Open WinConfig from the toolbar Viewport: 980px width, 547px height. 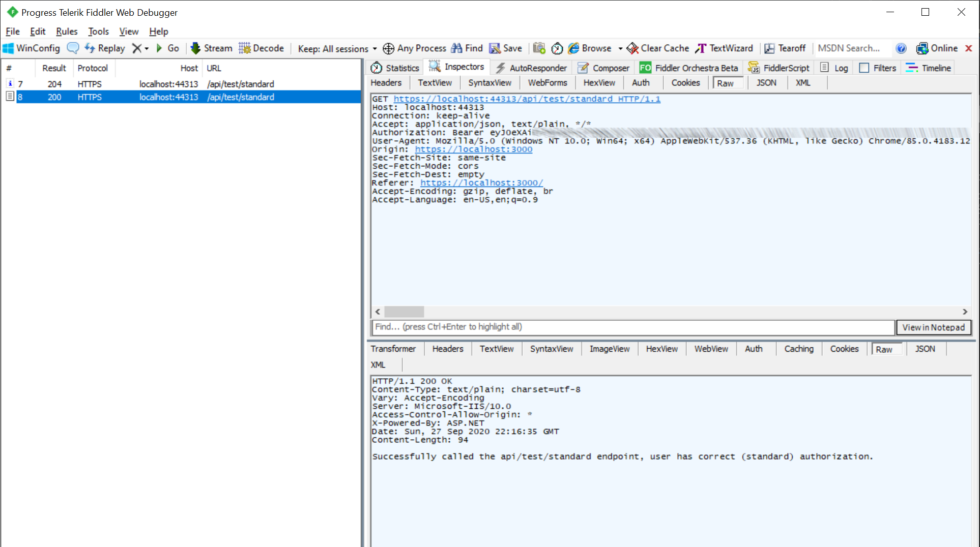click(x=32, y=48)
